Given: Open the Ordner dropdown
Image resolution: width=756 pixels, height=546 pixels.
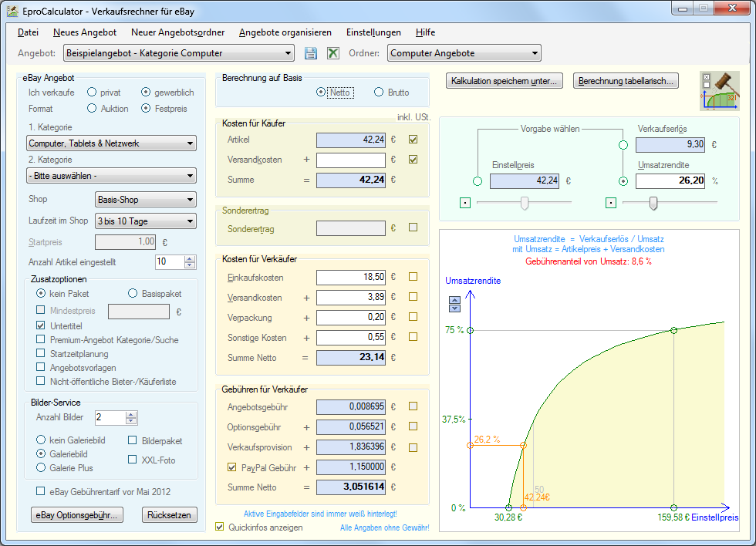Looking at the screenshot, I should click(x=464, y=53).
